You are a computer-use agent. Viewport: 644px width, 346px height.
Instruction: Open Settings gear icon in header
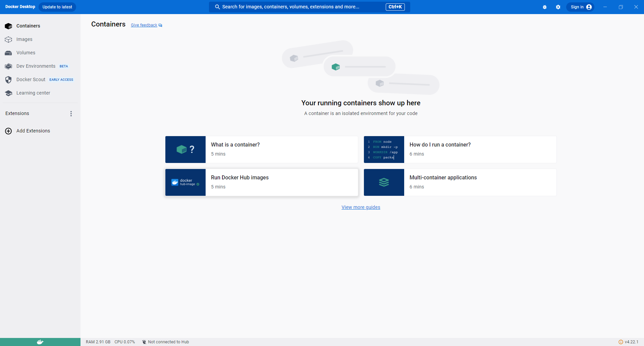tap(558, 7)
